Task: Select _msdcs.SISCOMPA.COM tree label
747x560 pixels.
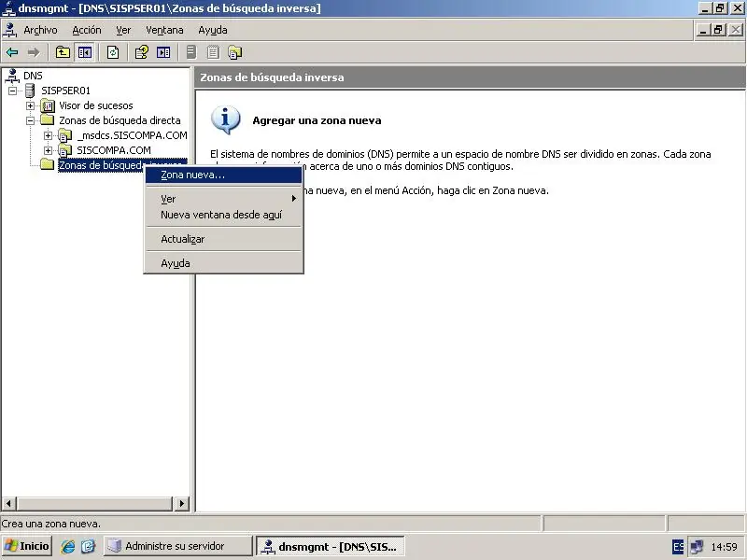Action: [x=132, y=135]
